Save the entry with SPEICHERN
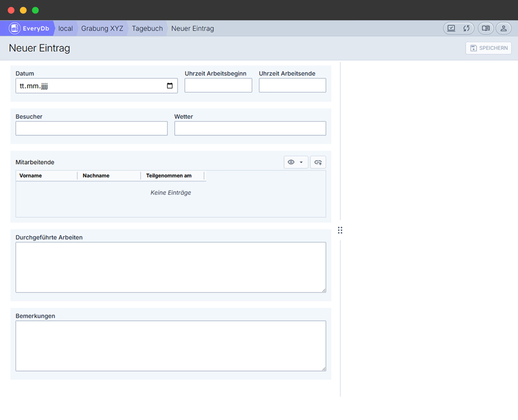The height and width of the screenshot is (420, 518). (489, 48)
